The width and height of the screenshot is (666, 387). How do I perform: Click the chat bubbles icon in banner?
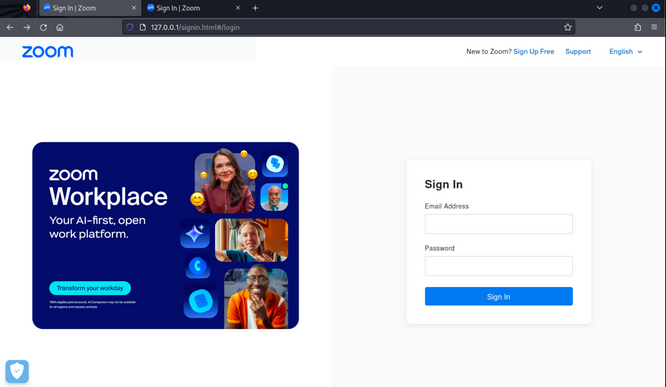275,164
